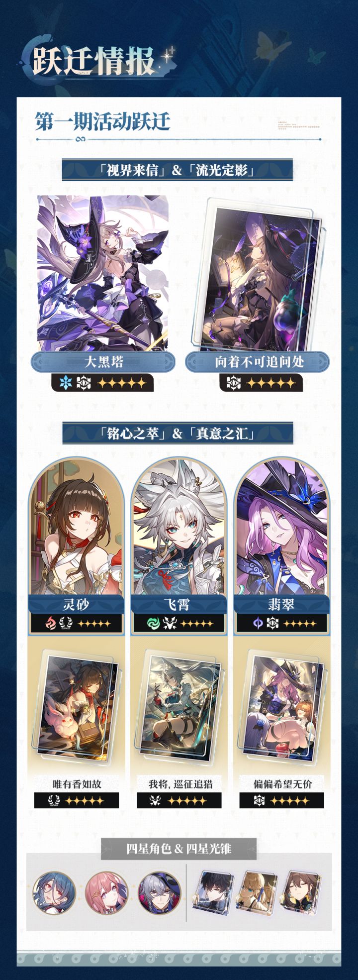Open the 「铭心之萃」&「真意之汇」 header
Viewport: 358px width, 980px height.
pyautogui.click(x=178, y=433)
